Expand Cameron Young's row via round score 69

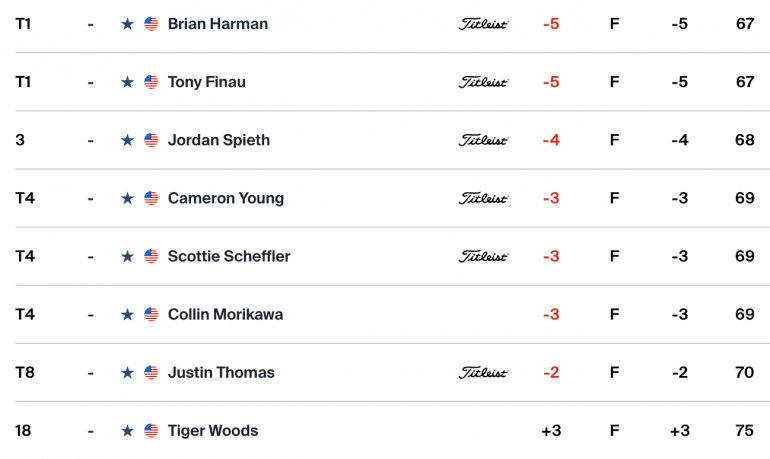(x=744, y=198)
